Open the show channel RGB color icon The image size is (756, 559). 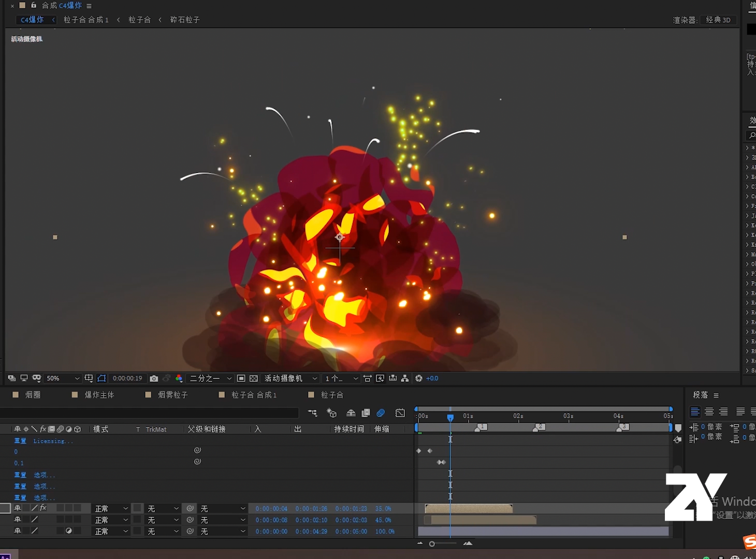(179, 378)
